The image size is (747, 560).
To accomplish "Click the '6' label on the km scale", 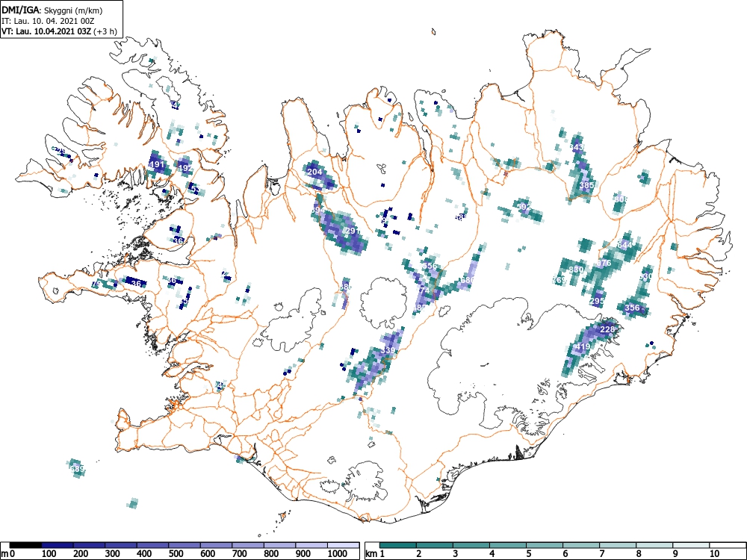I will (565, 554).
